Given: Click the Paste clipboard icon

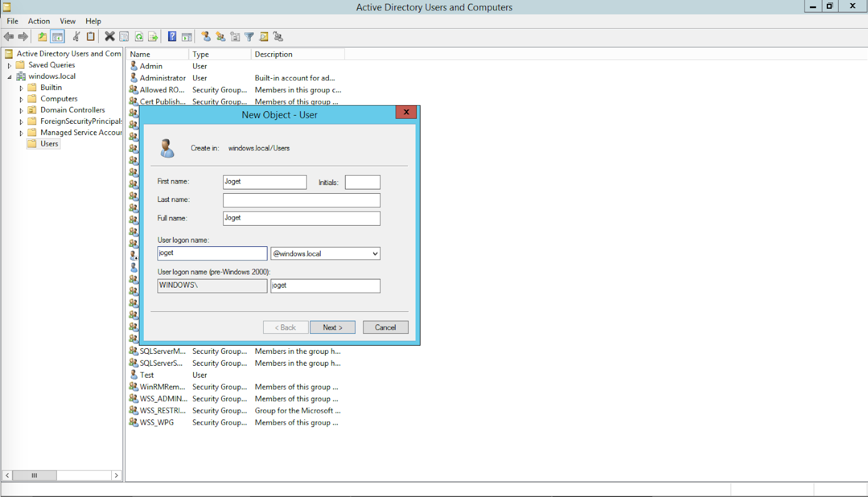Looking at the screenshot, I should click(91, 36).
